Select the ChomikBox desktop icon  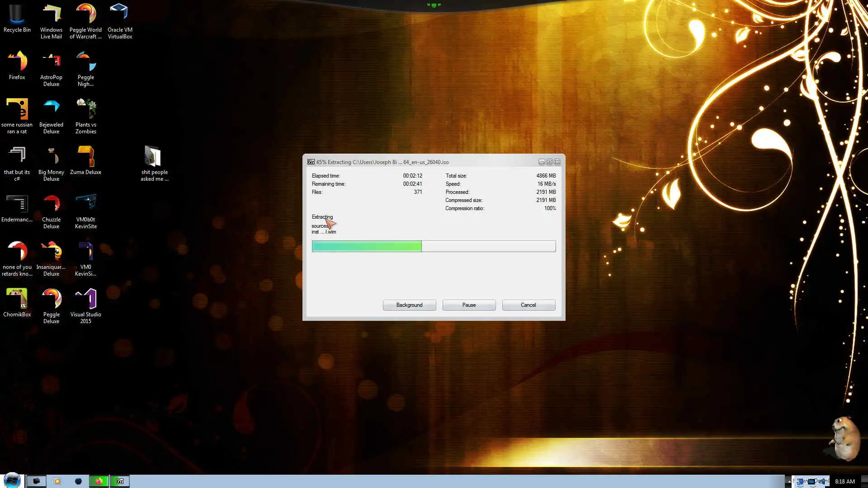coord(17,302)
